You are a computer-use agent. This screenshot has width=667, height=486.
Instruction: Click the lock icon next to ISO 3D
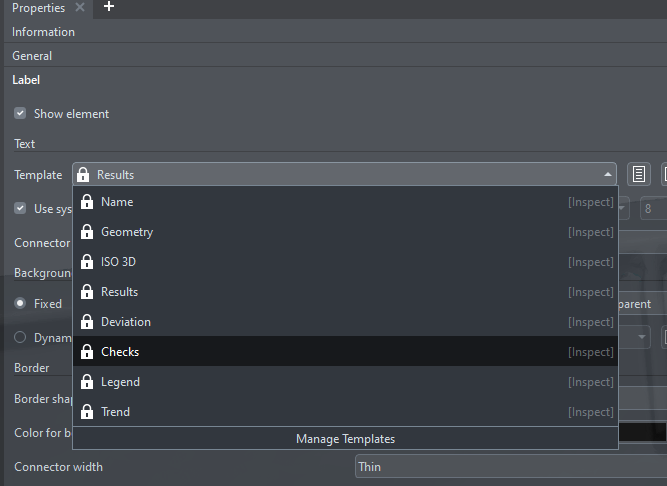point(87,261)
